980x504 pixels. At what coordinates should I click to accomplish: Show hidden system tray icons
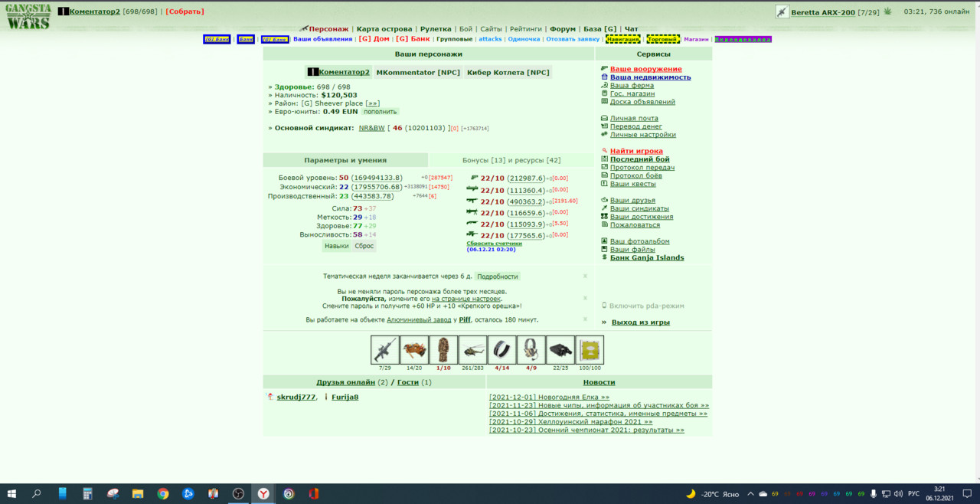[750, 494]
